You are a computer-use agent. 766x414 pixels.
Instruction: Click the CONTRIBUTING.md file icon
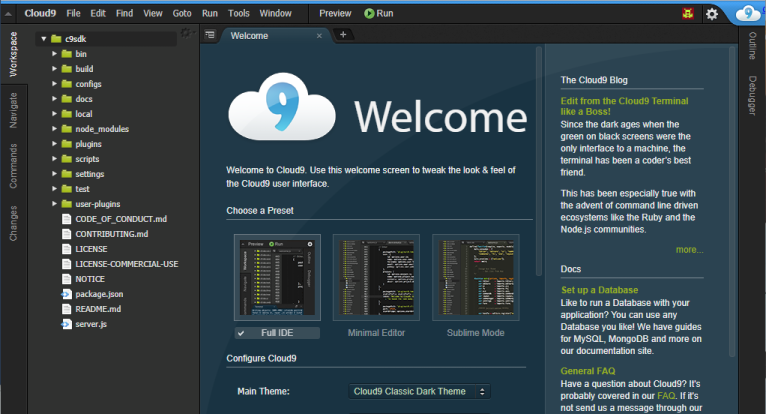click(x=66, y=234)
